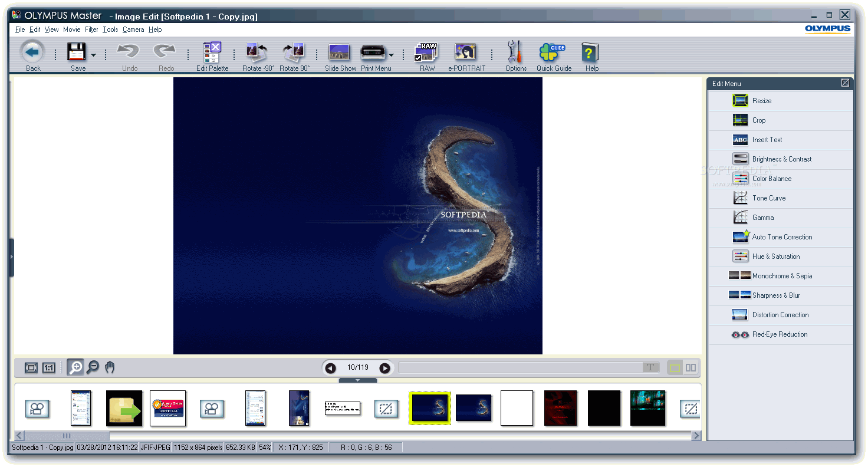
Task: Select the hand pan tool
Action: 110,367
